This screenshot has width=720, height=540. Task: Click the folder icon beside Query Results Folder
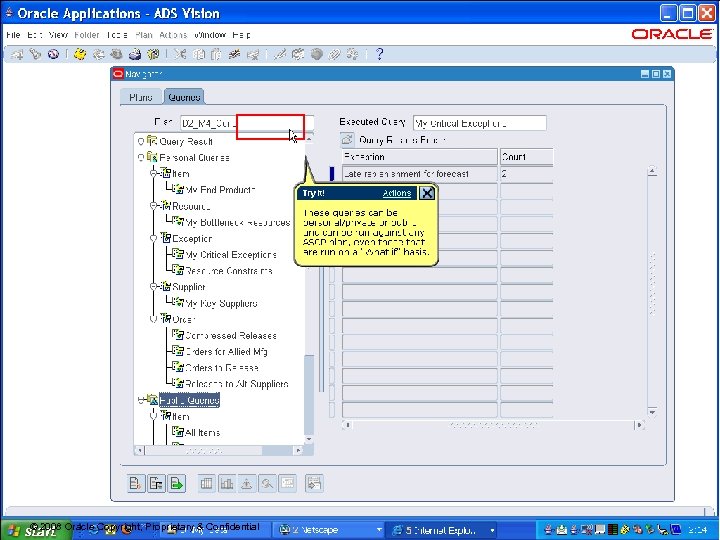point(347,139)
